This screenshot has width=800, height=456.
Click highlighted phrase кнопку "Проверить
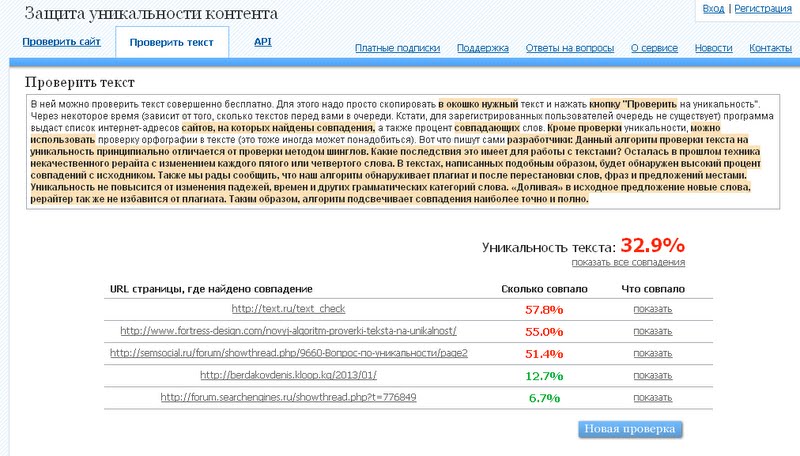[633, 104]
